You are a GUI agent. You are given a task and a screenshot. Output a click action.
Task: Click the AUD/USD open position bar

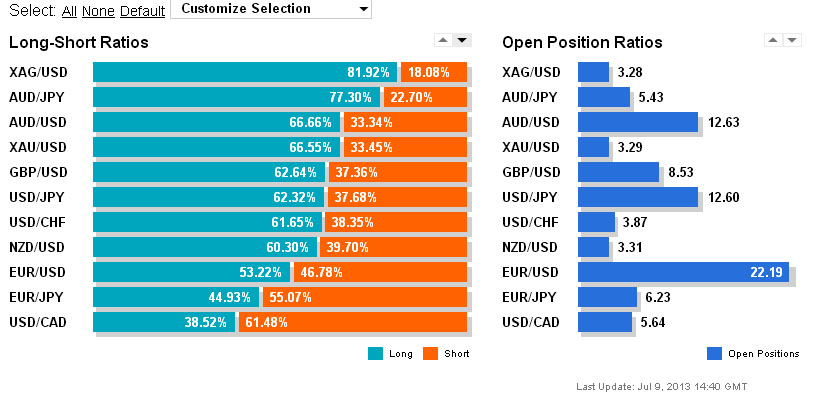(637, 122)
